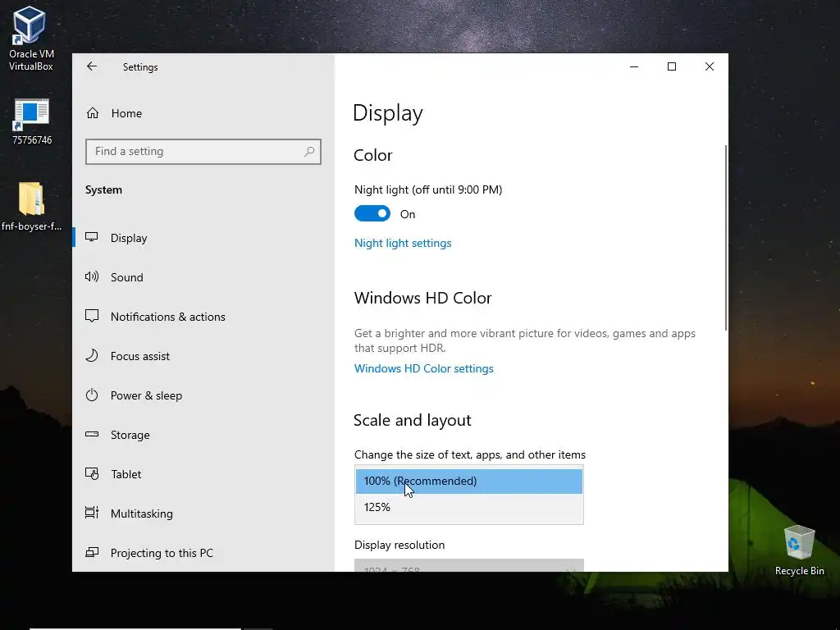Close the Settings window
The width and height of the screenshot is (840, 630).
(x=710, y=66)
